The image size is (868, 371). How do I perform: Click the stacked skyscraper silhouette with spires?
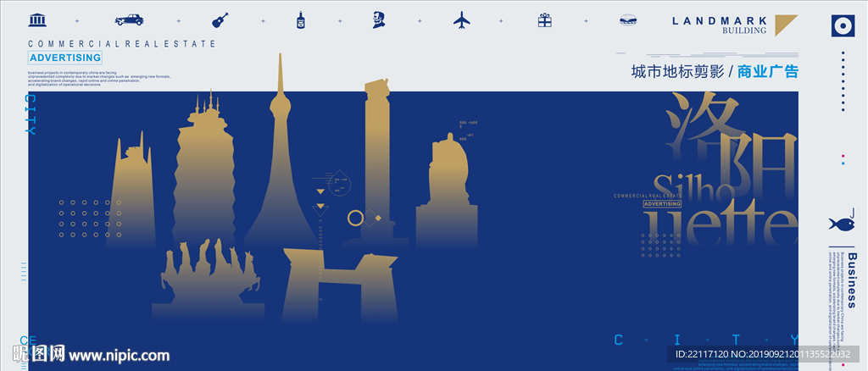click(203, 169)
